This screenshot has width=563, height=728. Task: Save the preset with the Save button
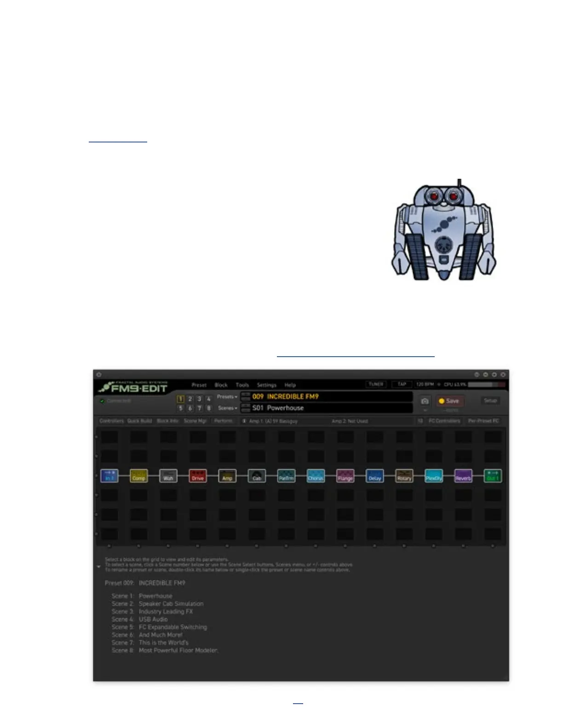449,401
